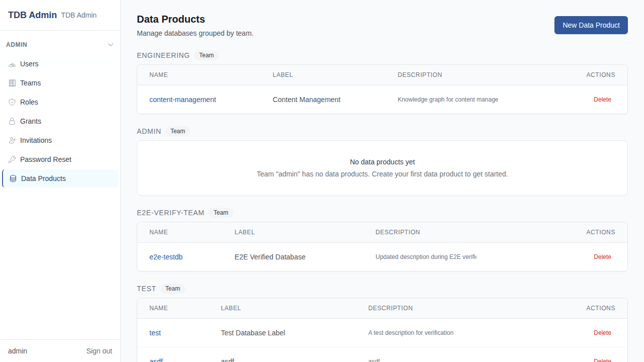Open the e2e-testdb data product link
This screenshot has height=362, width=644.
coord(166,257)
